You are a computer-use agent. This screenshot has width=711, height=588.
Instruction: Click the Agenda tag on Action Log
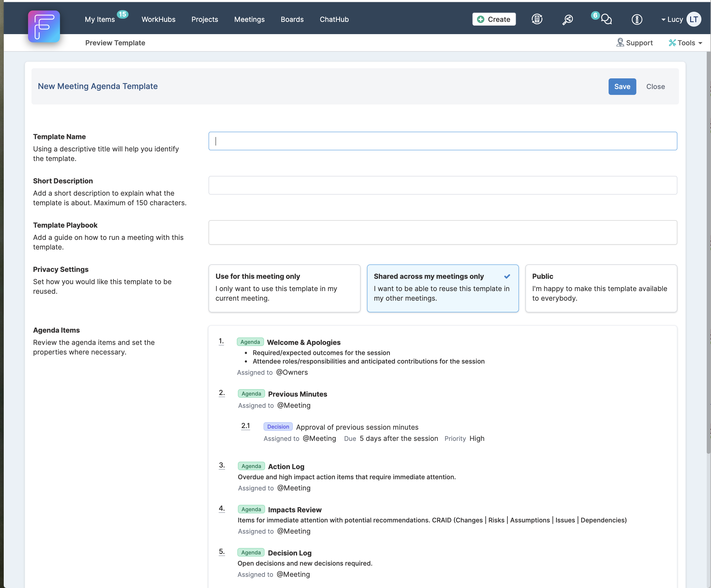(x=251, y=466)
